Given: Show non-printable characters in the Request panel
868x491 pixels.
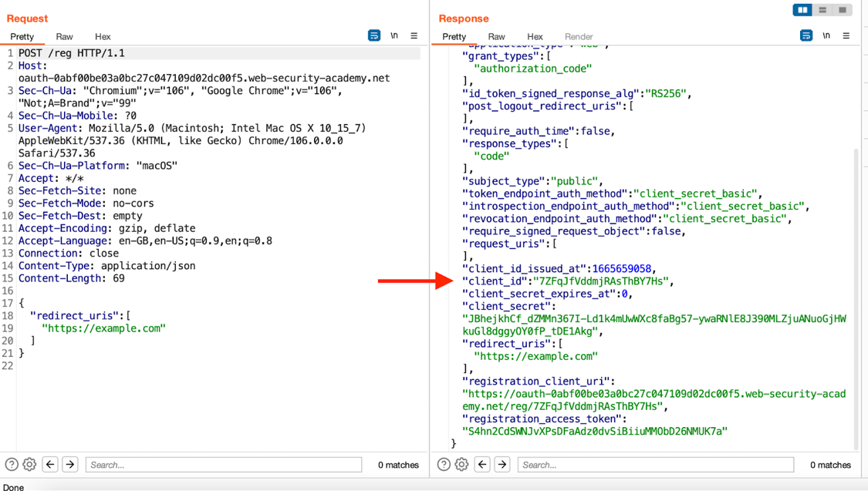Looking at the screenshot, I should point(394,35).
